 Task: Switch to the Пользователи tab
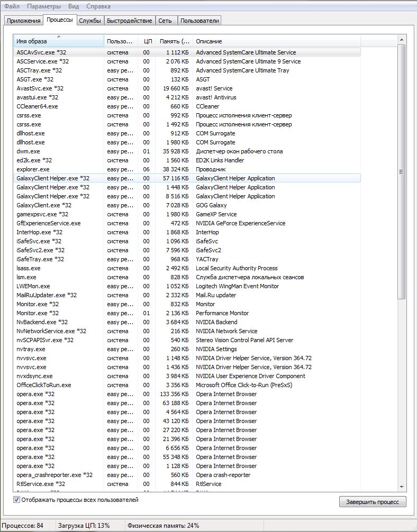click(200, 21)
